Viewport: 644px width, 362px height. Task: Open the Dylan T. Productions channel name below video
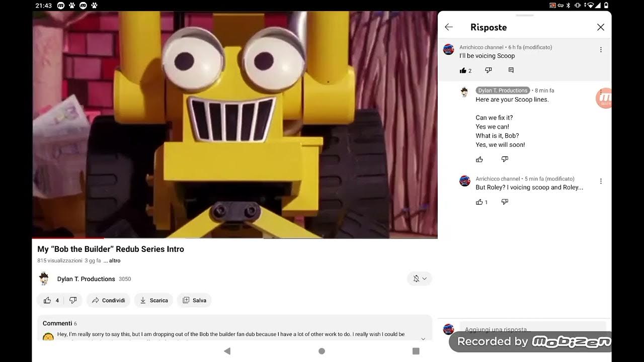tap(86, 279)
